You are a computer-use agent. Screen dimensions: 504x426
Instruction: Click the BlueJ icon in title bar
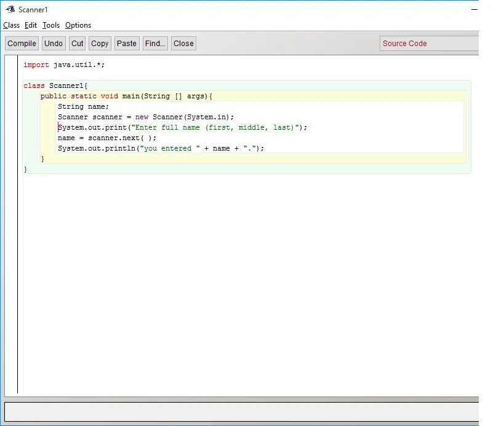10,9
